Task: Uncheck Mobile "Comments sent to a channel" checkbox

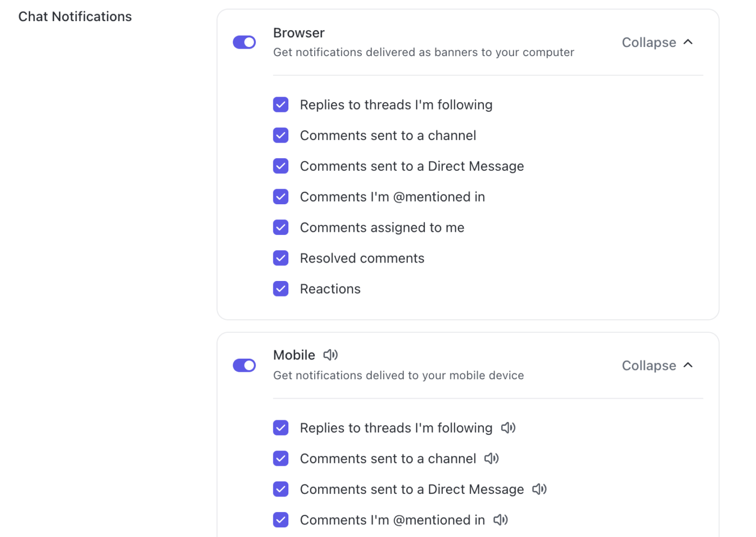Action: coord(281,458)
